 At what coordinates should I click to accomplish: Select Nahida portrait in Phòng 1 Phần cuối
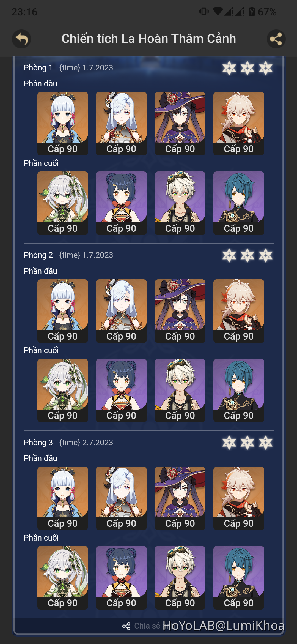63,203
